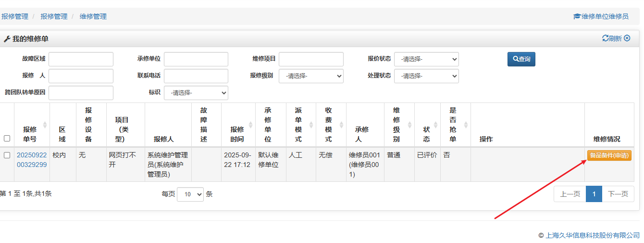Sort by 报修时间 column arrows

(x=251, y=125)
